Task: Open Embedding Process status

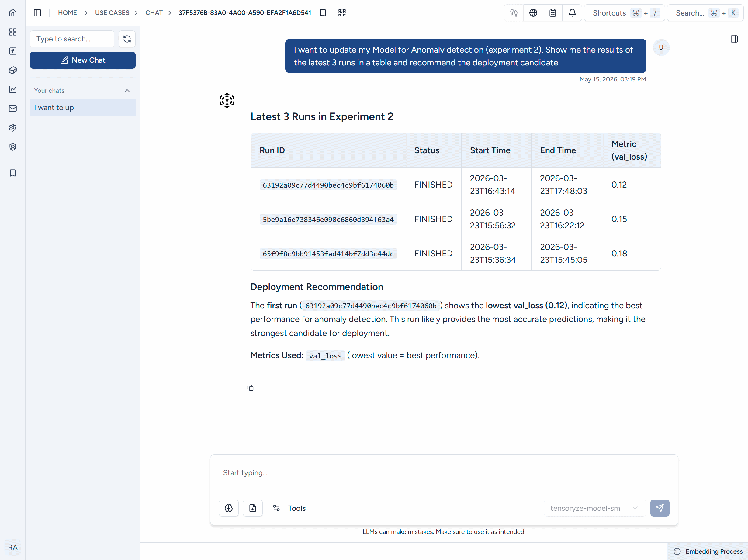Action: (708, 551)
